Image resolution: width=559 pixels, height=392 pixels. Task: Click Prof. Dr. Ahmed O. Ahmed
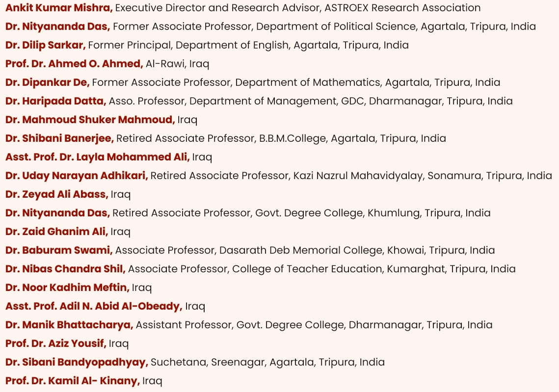click(x=74, y=63)
